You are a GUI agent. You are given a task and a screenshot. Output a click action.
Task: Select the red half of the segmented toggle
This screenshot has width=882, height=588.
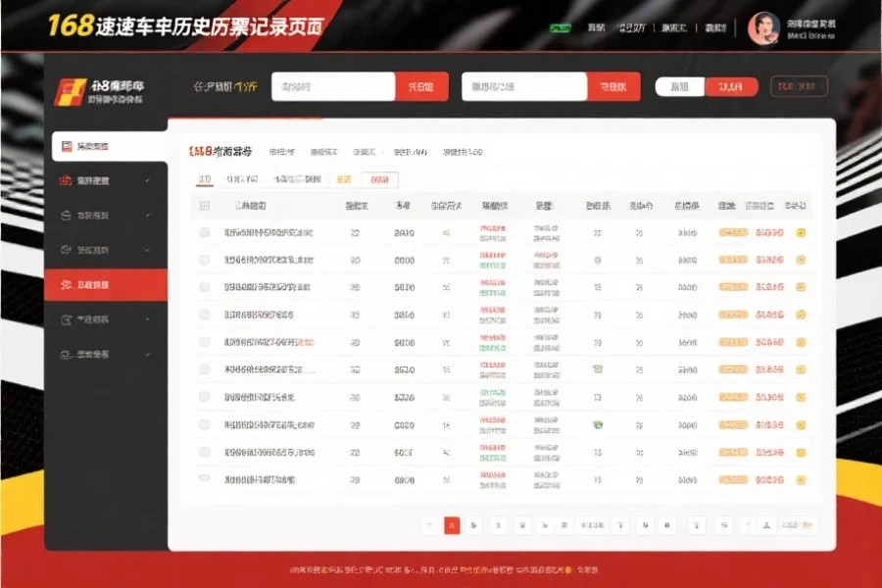click(x=731, y=86)
